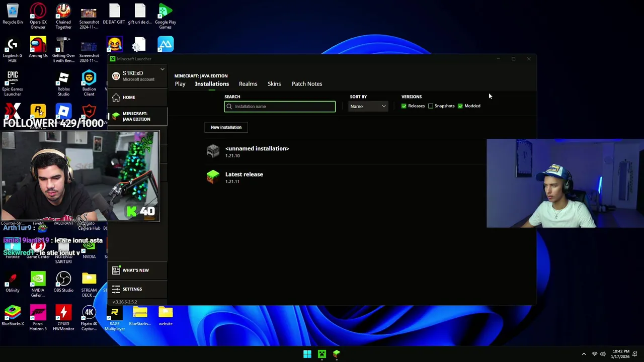
Task: Open WHAT'S NEW in launcher sidebar
Action: click(x=137, y=270)
